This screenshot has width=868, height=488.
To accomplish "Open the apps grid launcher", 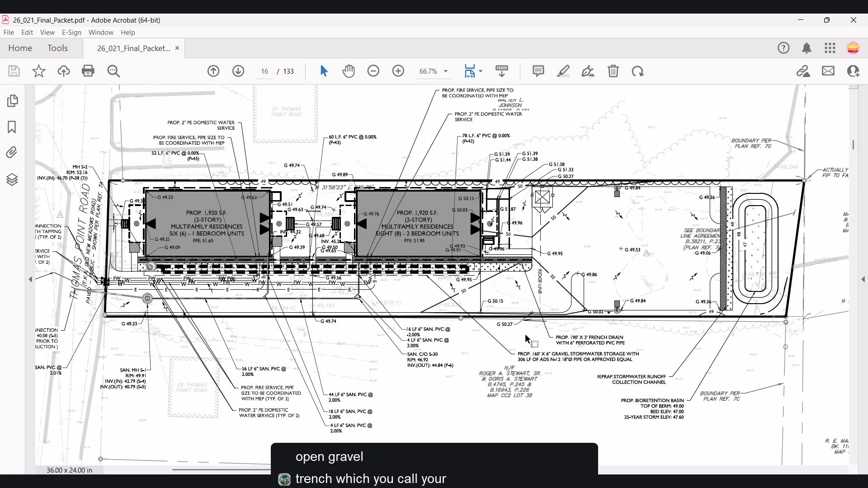I will [830, 48].
